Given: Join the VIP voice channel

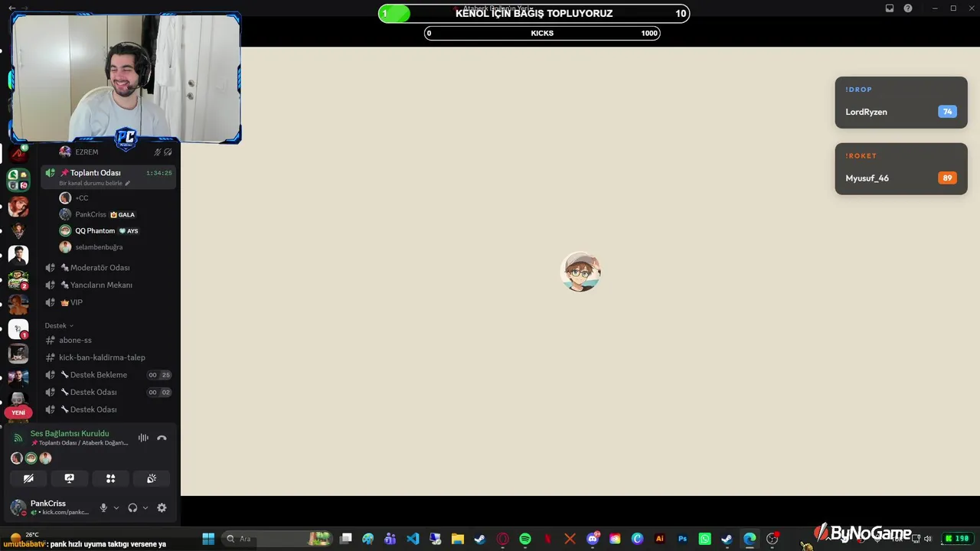Looking at the screenshot, I should click(x=109, y=302).
